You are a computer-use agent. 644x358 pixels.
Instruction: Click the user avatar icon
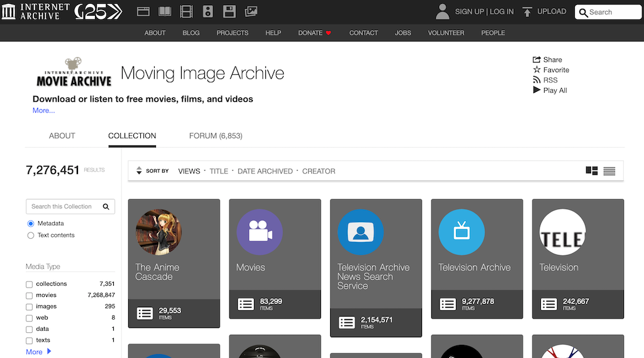(442, 11)
